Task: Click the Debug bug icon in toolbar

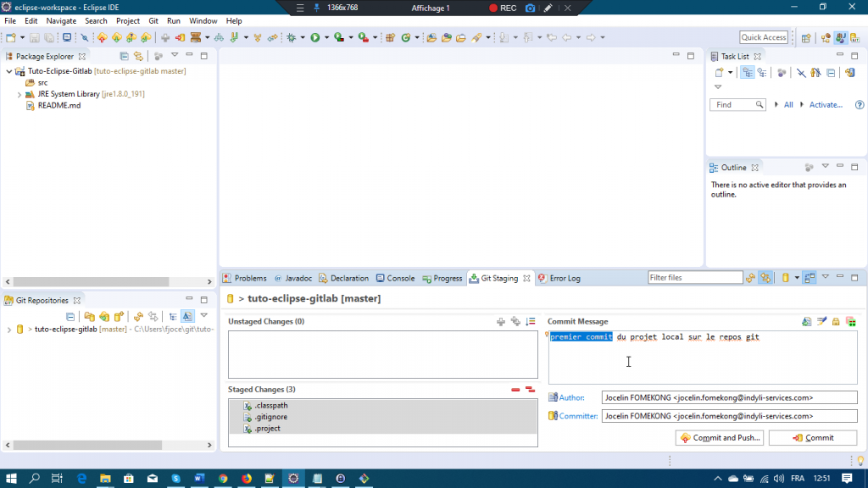Action: pos(292,37)
